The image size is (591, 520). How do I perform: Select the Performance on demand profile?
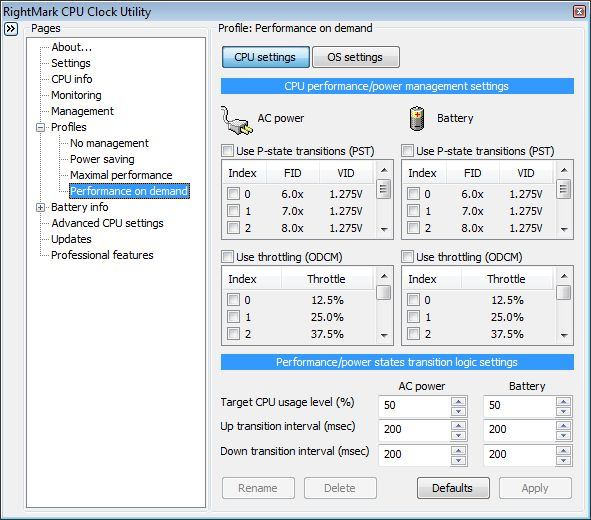[x=129, y=191]
